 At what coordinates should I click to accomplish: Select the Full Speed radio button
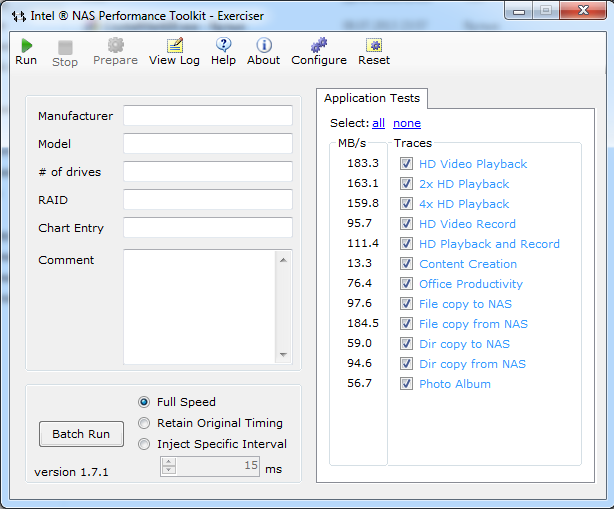coord(144,402)
